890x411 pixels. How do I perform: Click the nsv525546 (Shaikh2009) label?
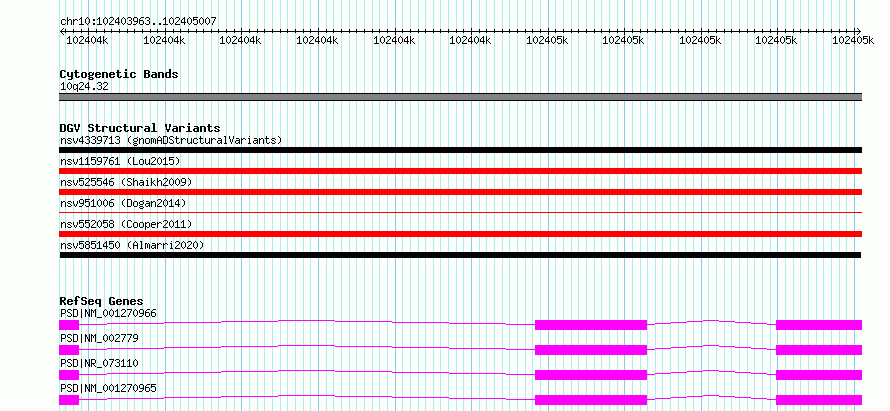pyautogui.click(x=126, y=182)
